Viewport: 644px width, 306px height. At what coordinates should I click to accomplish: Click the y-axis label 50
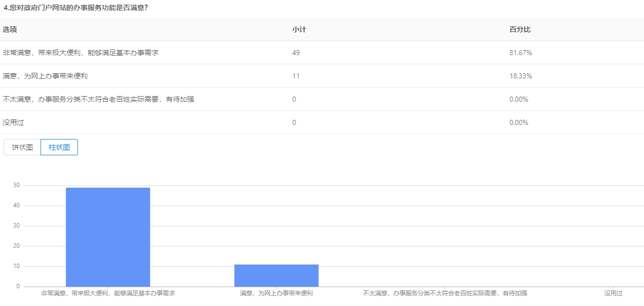[x=16, y=185]
